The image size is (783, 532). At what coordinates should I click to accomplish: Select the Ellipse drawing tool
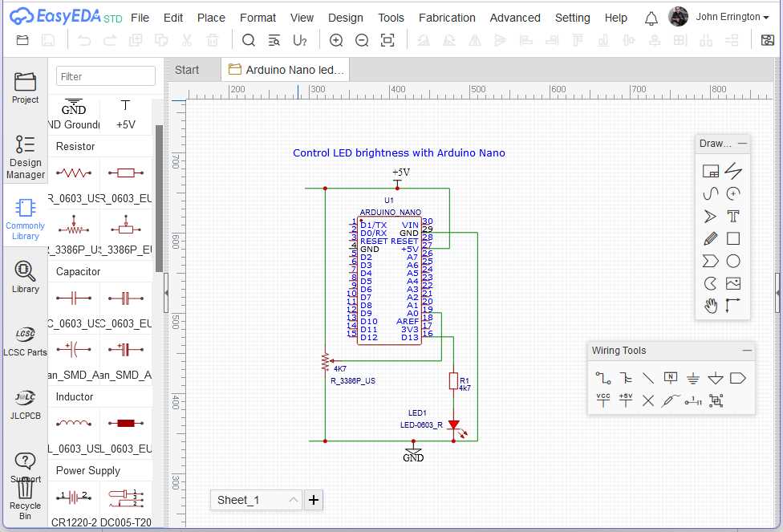click(x=733, y=261)
